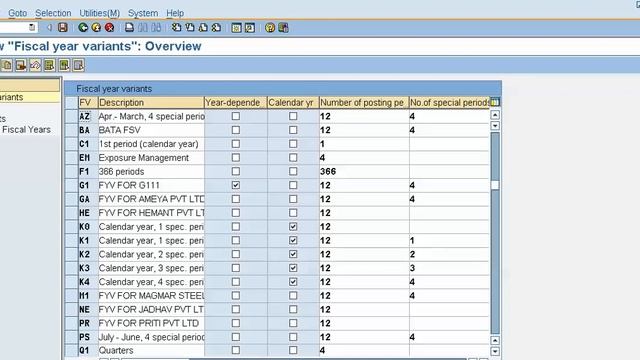
Task: Check Year-dependent for the HE row
Action: (x=236, y=213)
